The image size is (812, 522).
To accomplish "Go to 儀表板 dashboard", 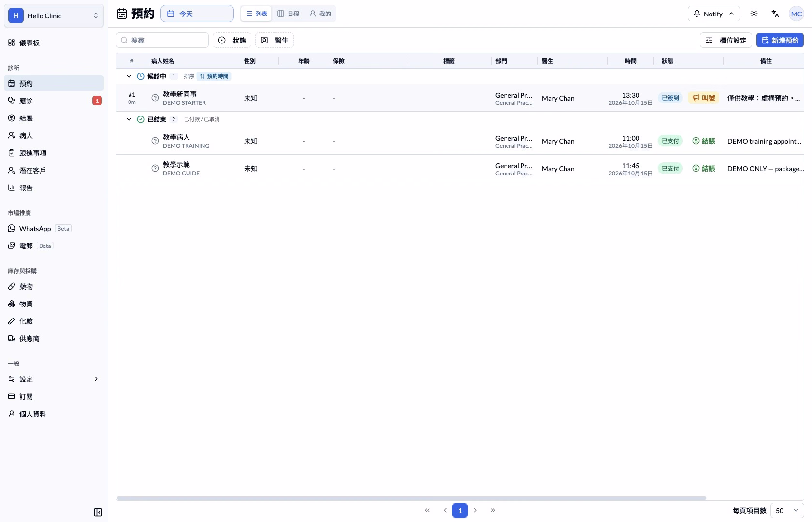I will point(54,43).
